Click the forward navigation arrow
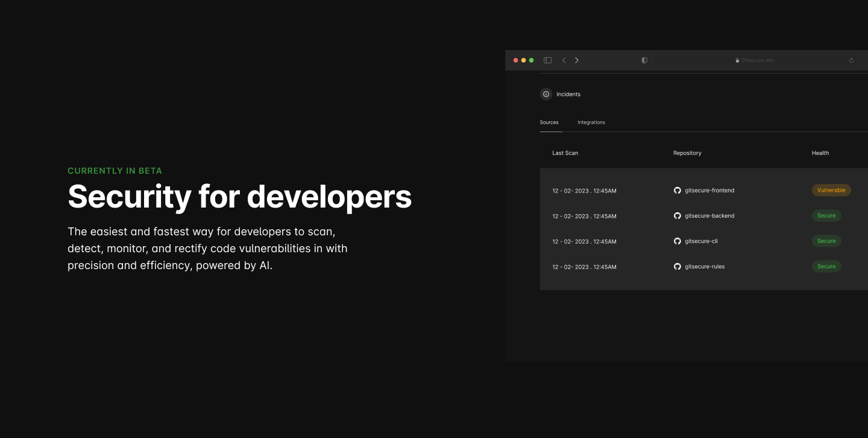The image size is (868, 438). (577, 60)
